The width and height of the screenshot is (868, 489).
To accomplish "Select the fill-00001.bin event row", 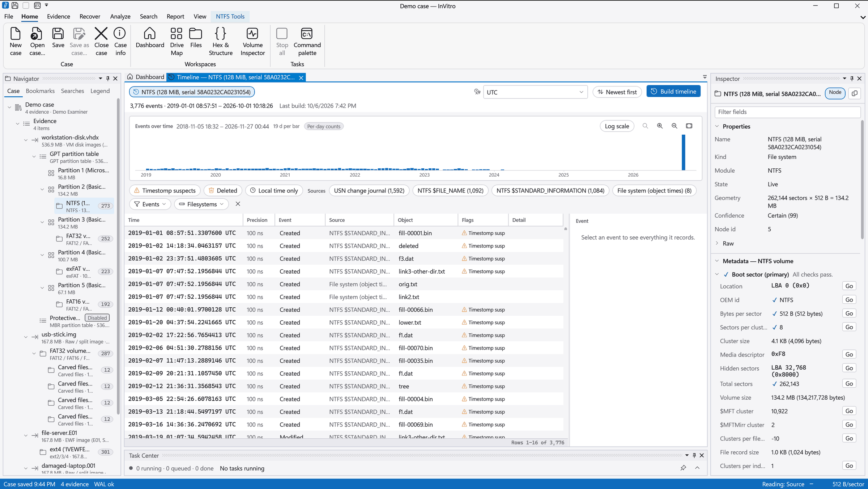I will point(344,233).
